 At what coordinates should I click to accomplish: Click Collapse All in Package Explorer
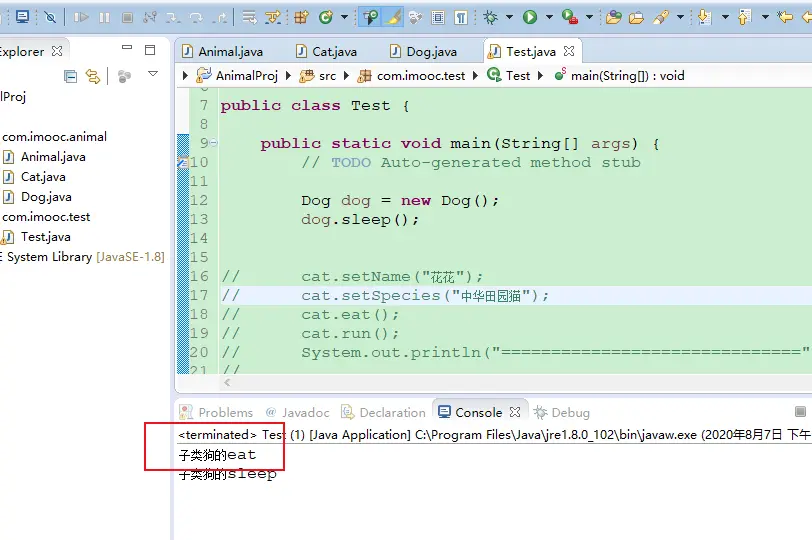click(x=71, y=76)
